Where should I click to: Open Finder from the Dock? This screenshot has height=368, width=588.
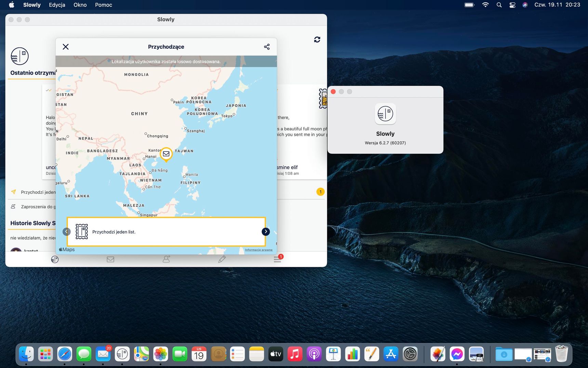point(26,354)
